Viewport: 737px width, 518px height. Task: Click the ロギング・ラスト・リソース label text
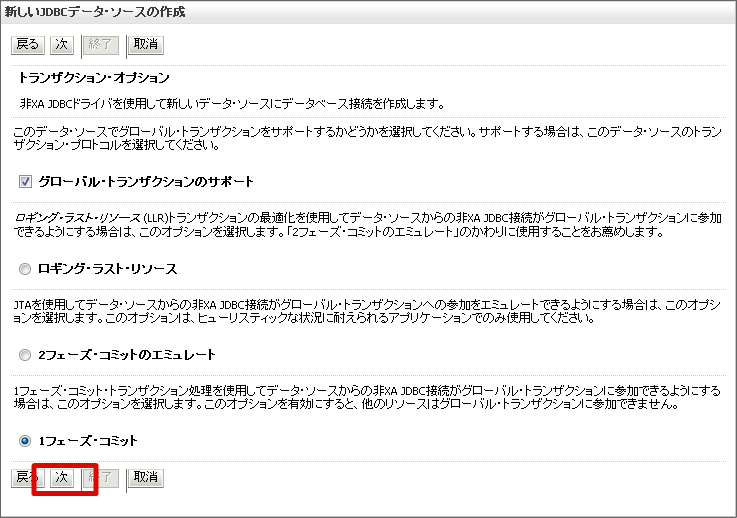[108, 269]
